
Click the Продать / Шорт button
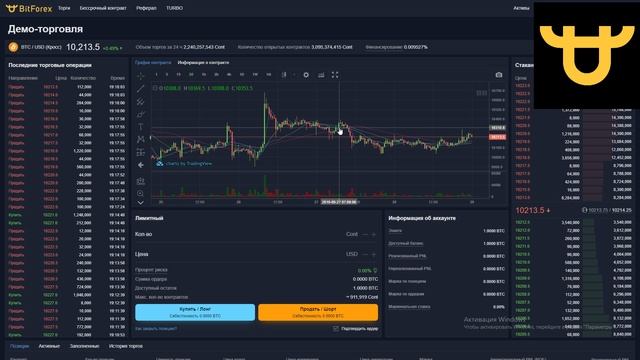coord(318,312)
